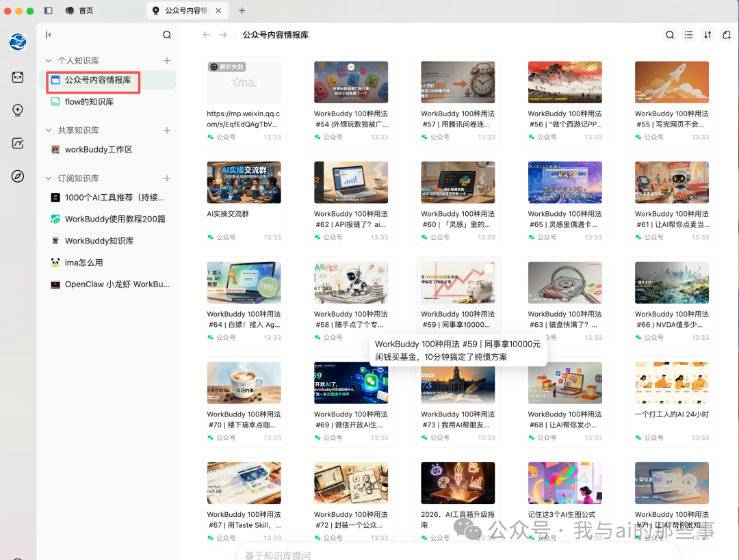Screen dimensions: 739x560
Task: Open article #66 NVDA值多少 card
Action: [672, 302]
